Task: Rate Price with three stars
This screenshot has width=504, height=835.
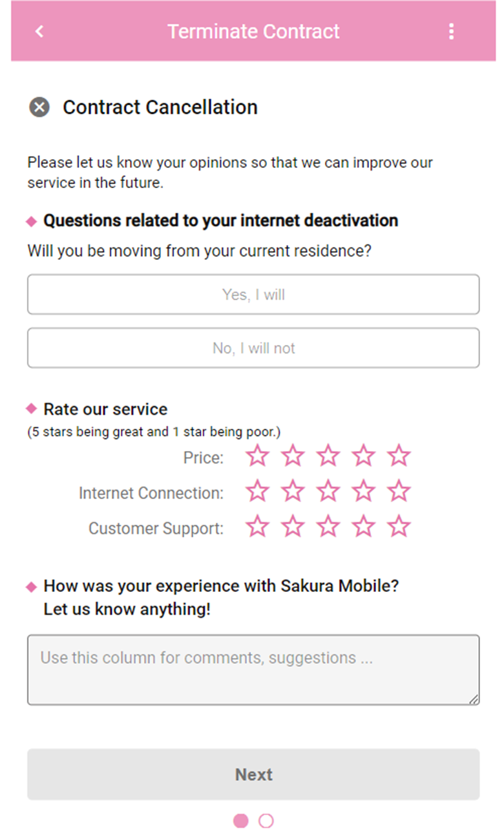Action: pos(328,456)
